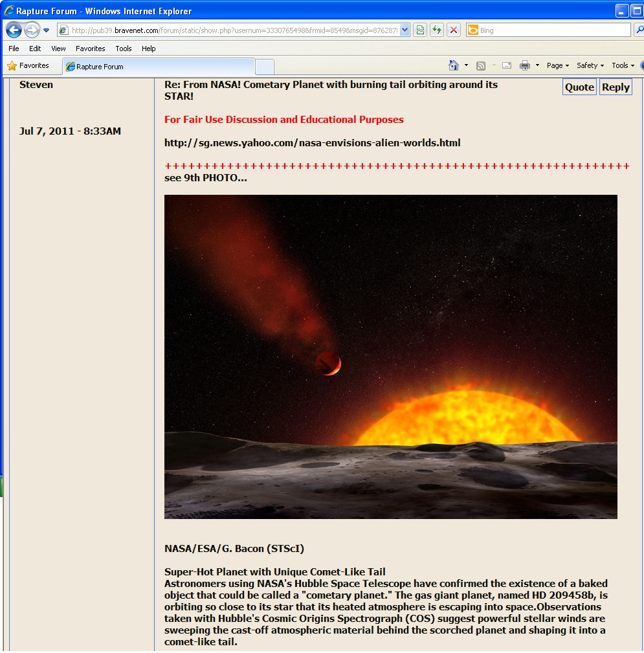Open the Tools command bar dropdown
This screenshot has width=644, height=653.
click(x=623, y=65)
